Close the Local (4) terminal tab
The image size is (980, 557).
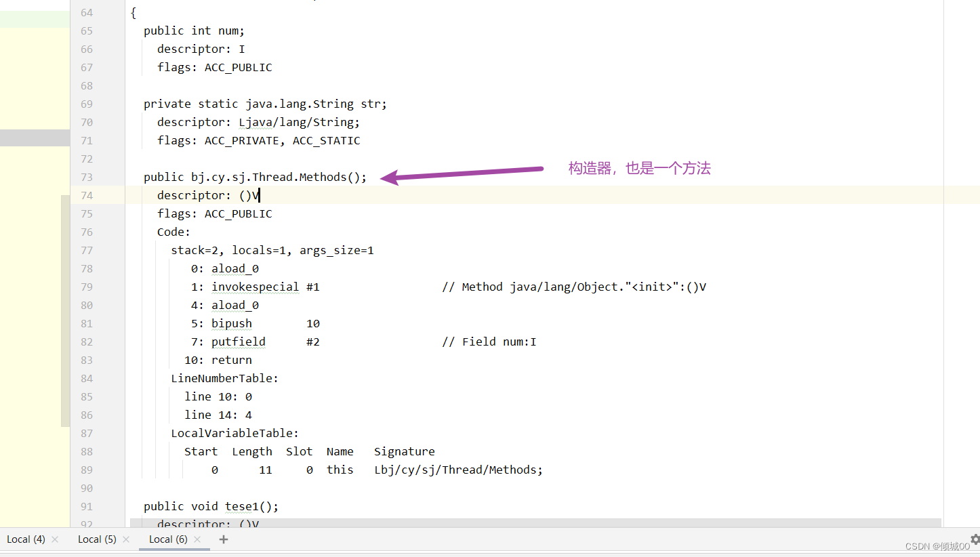55,539
